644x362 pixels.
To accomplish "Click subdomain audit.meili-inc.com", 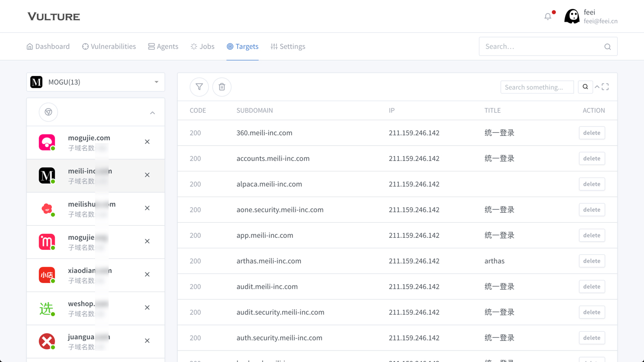I will point(267,287).
